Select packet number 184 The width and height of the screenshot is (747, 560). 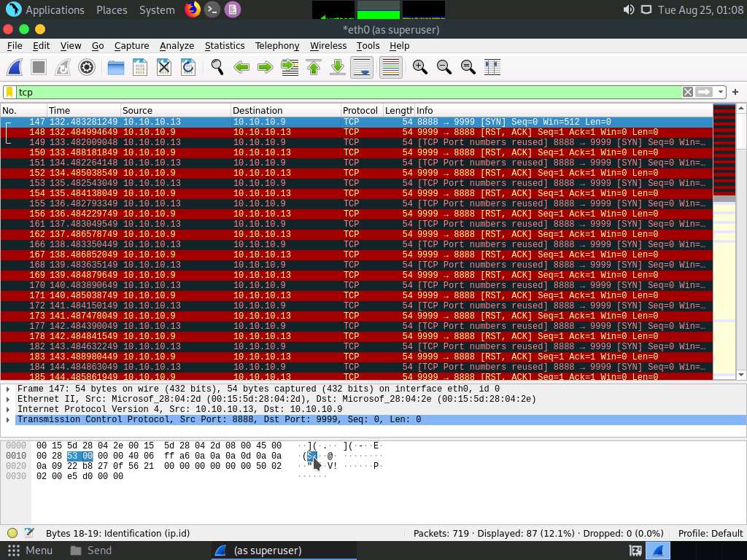pyautogui.click(x=356, y=367)
